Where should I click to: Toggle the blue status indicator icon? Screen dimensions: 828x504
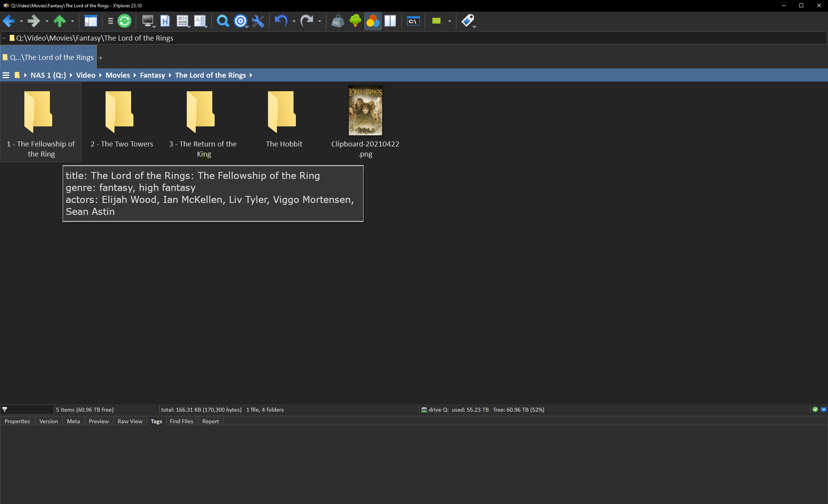coord(824,409)
